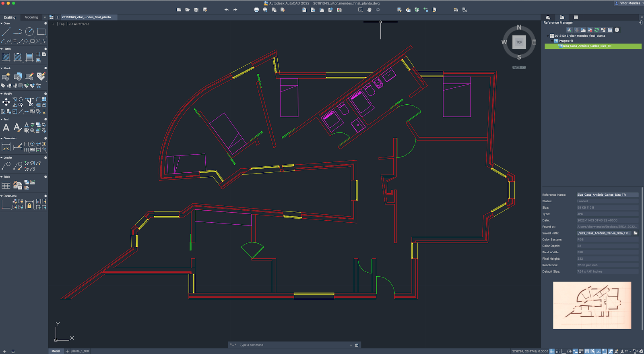Collapse the Draw tool group
The height and width of the screenshot is (354, 644).
pyautogui.click(x=2, y=23)
